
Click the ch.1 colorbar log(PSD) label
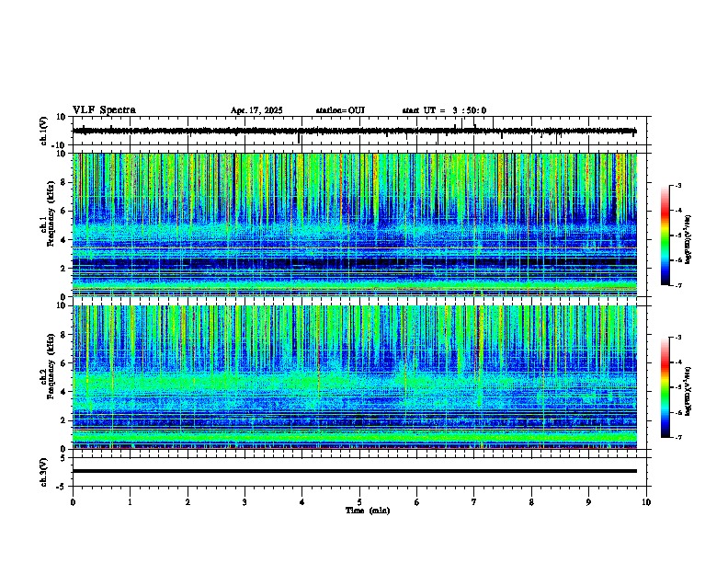688,239
